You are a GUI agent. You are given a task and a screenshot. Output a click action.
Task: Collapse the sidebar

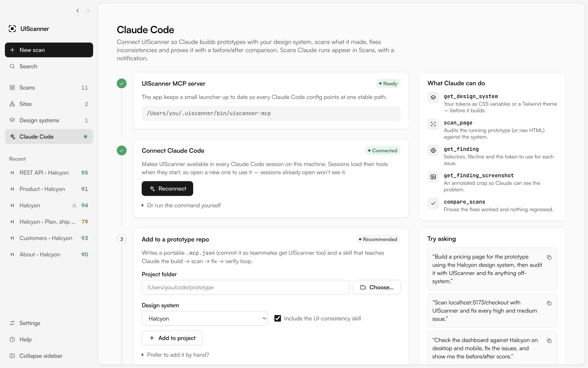[49, 356]
